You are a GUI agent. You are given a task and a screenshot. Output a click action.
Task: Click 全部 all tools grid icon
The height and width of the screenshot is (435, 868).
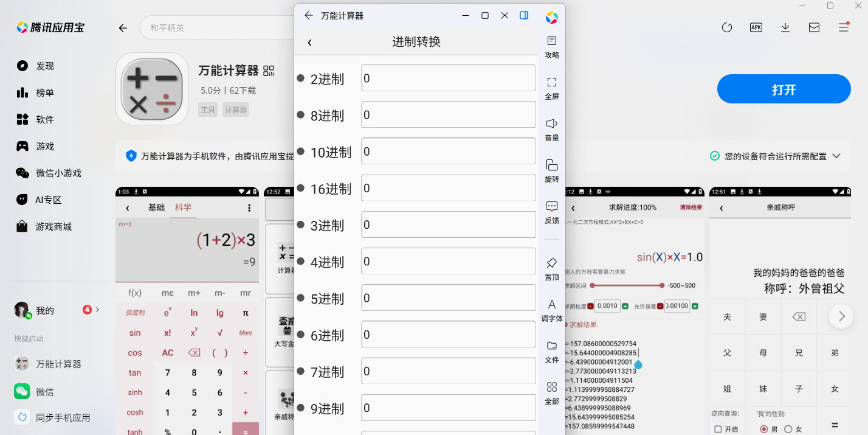[x=551, y=387]
